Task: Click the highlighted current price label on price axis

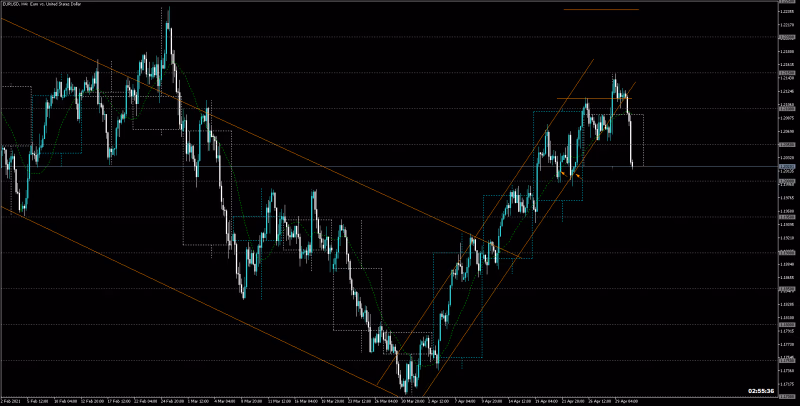Action: point(787,166)
